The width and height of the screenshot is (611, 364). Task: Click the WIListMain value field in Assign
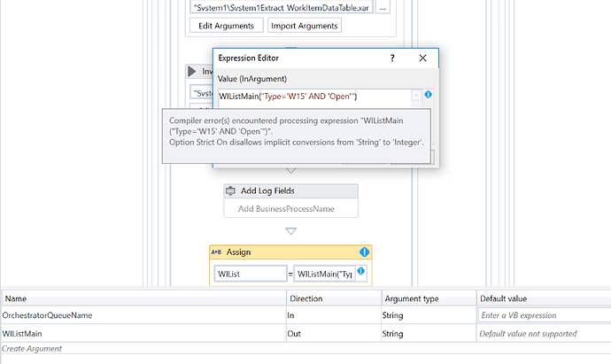[324, 274]
